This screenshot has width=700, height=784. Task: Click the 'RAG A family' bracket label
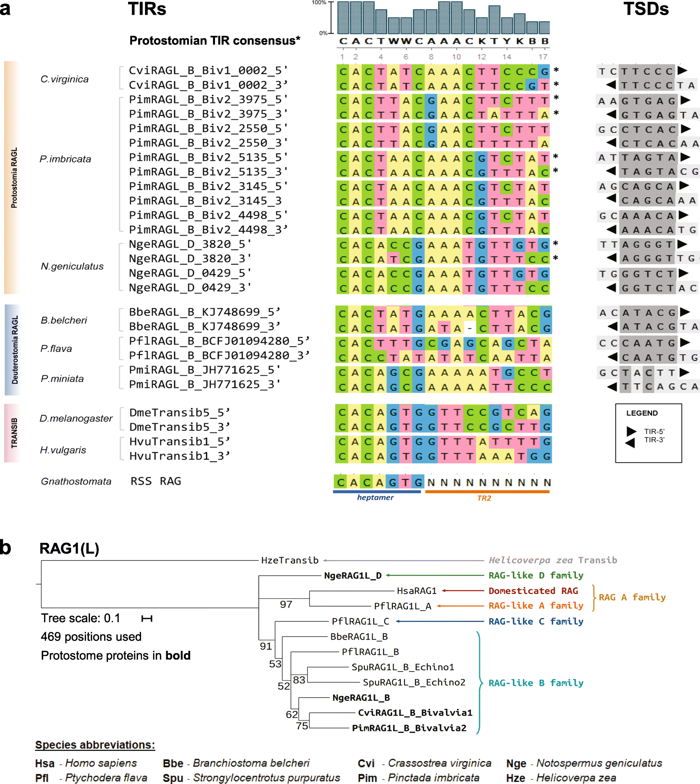632,597
